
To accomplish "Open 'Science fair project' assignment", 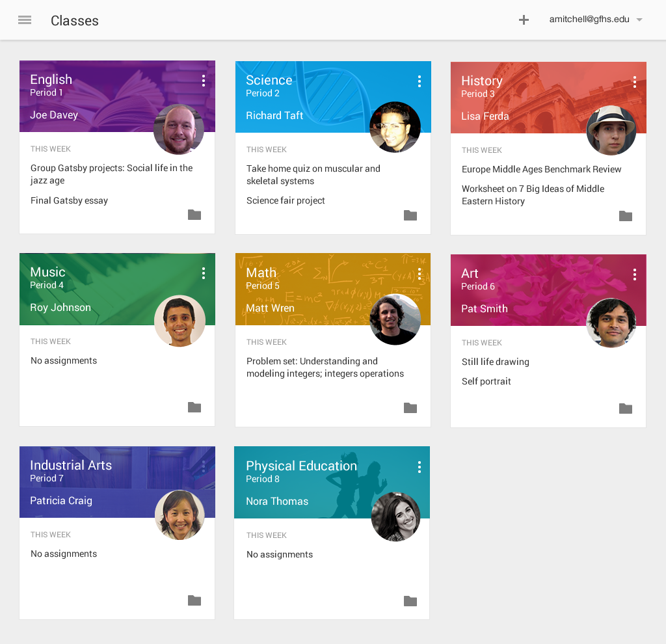I will coord(286,200).
